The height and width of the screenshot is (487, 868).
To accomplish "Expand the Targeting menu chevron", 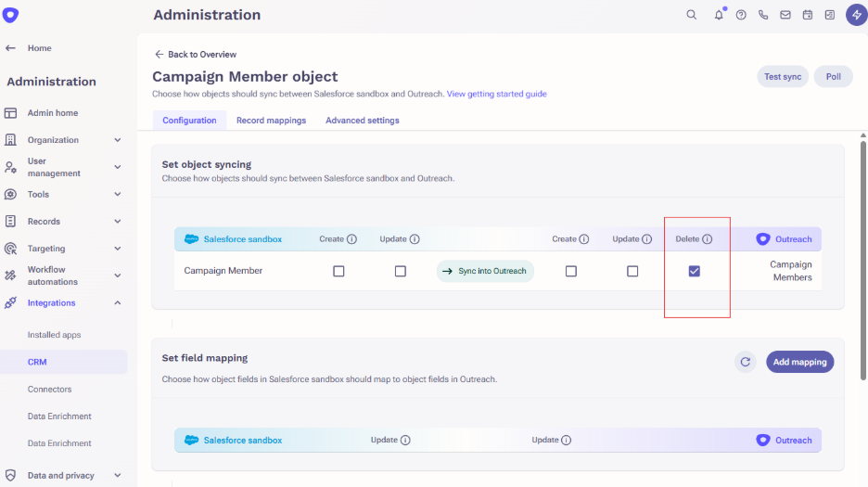I will pyautogui.click(x=118, y=249).
